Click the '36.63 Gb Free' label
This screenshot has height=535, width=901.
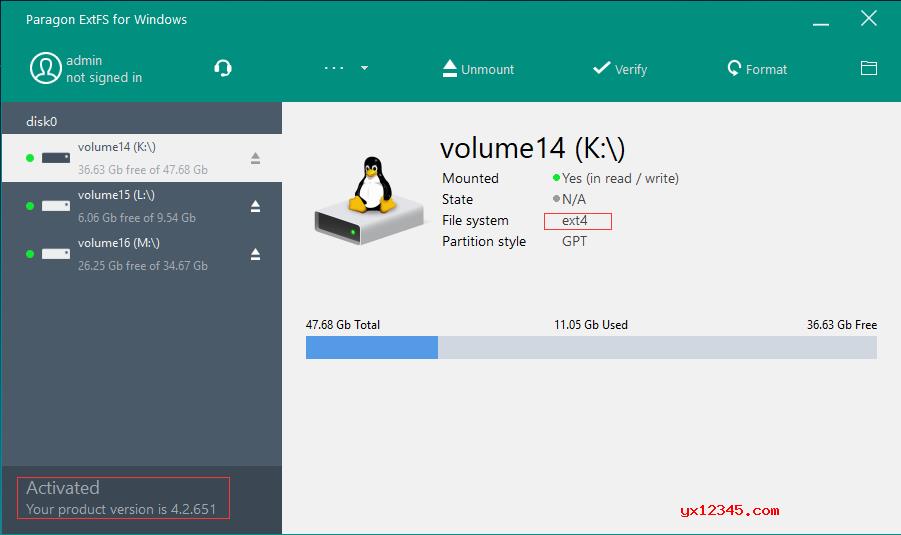pos(842,325)
